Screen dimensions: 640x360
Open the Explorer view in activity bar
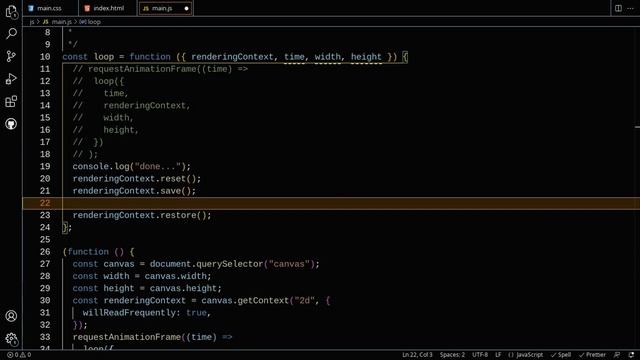11,11
